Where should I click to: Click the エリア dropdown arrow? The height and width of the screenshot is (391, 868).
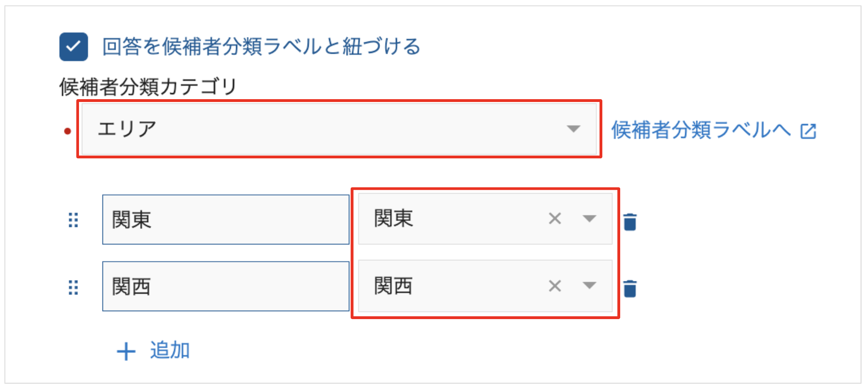tap(573, 129)
